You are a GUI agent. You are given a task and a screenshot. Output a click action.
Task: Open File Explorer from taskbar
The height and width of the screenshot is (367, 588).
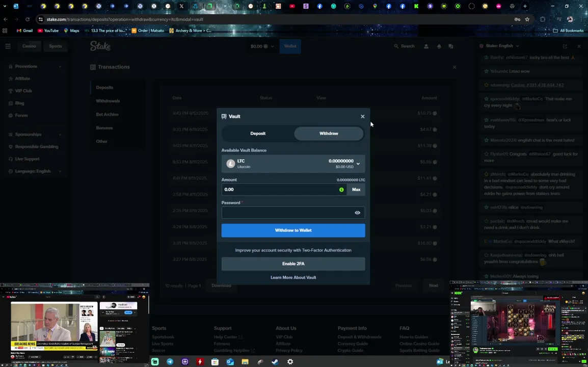[245, 362]
